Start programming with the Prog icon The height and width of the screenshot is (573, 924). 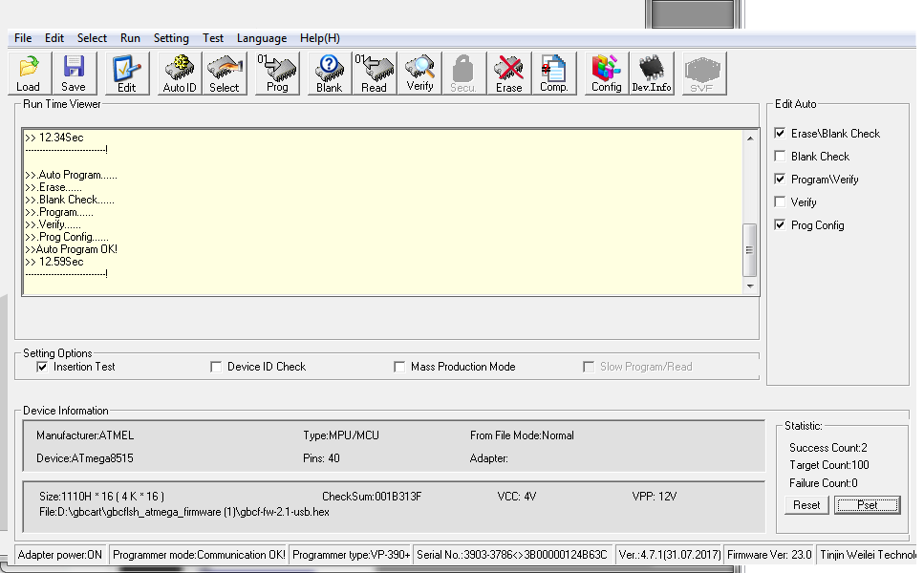(x=276, y=72)
